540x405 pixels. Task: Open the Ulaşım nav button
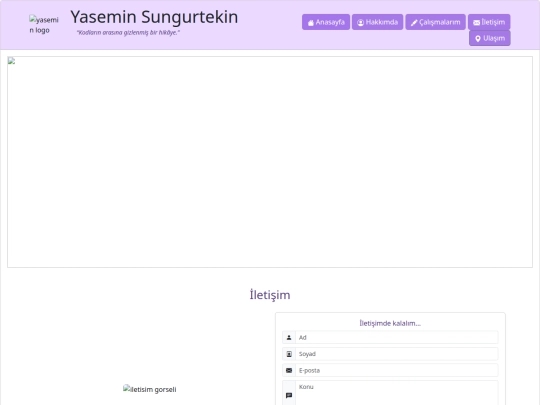(490, 38)
